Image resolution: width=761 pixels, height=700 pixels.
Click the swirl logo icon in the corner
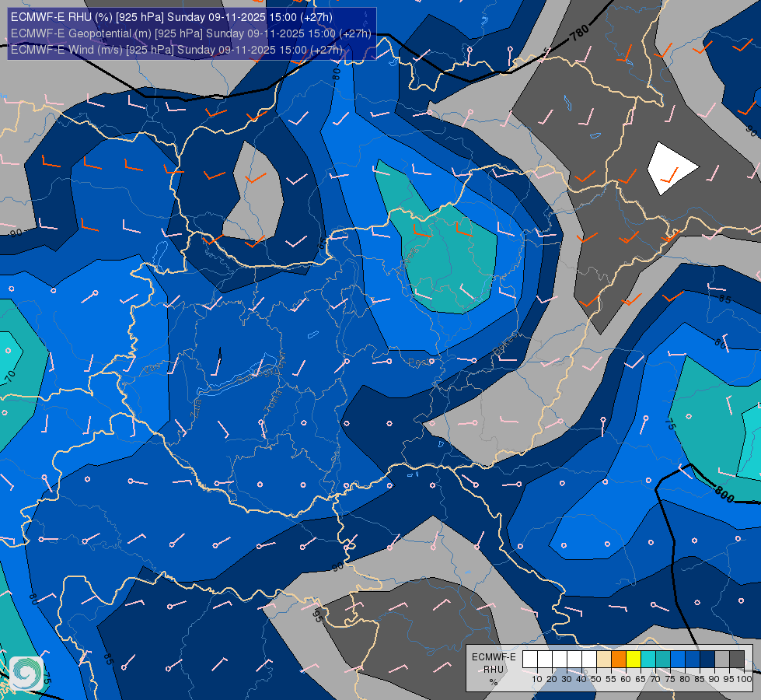pyautogui.click(x=26, y=674)
